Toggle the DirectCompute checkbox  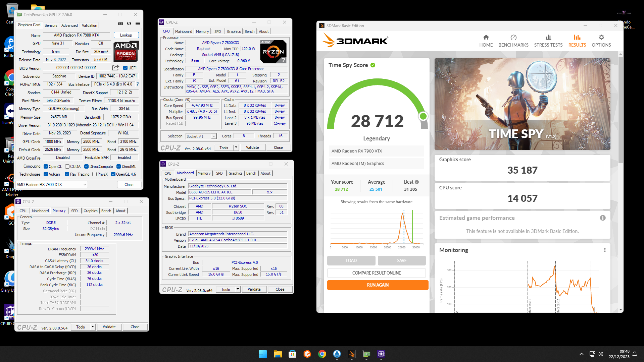[86, 167]
